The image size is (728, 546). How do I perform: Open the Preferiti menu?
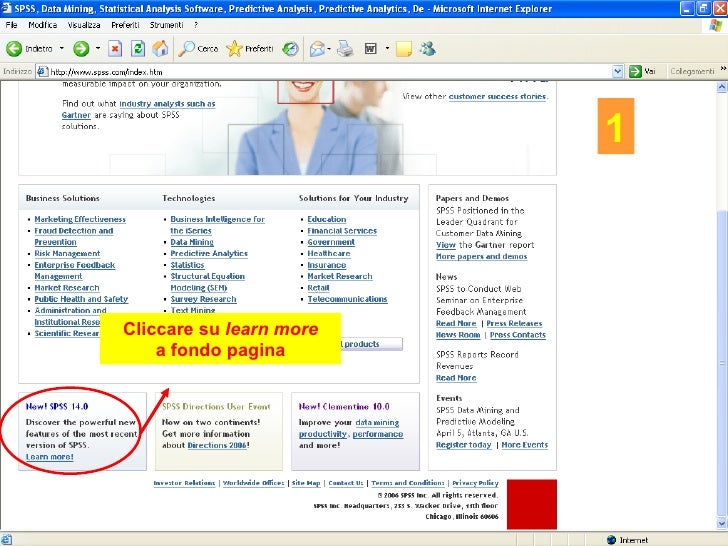125,25
